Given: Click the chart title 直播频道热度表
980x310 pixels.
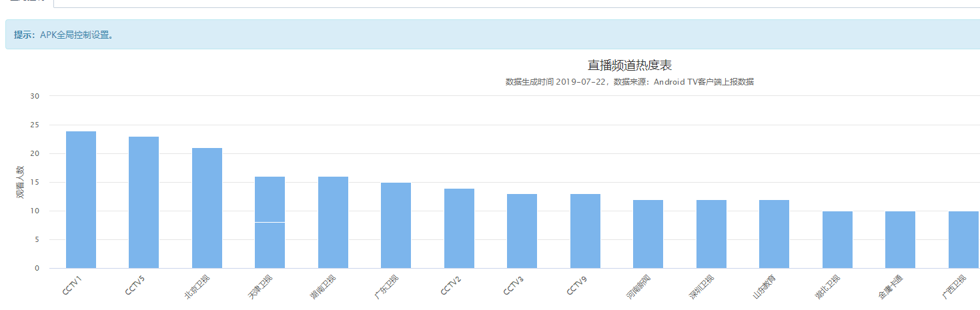Looking at the screenshot, I should [629, 65].
